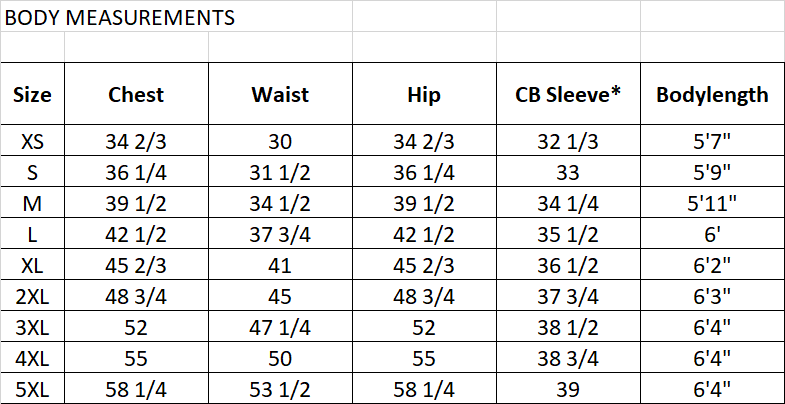
Task: Click the 2XL size cell
Action: pyautogui.click(x=32, y=296)
